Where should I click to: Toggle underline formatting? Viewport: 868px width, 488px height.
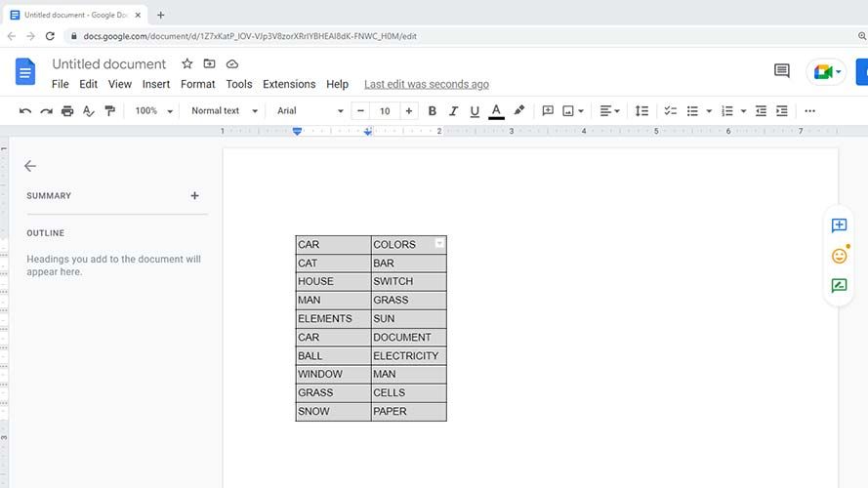pyautogui.click(x=475, y=111)
